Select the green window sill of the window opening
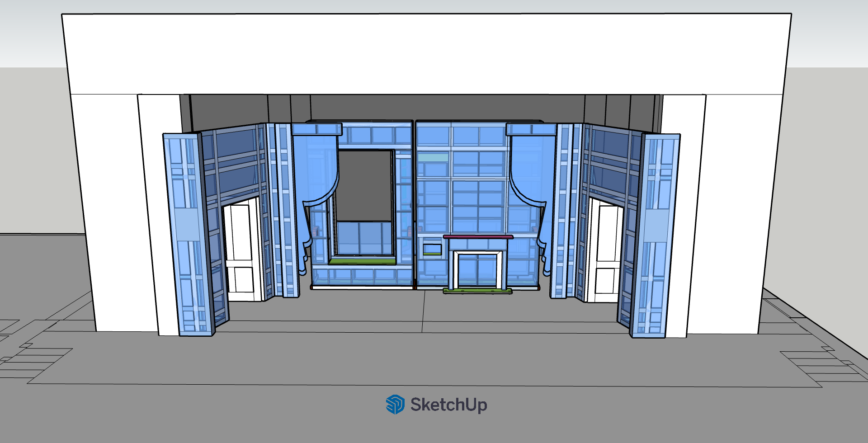868x443 pixels. pyautogui.click(x=362, y=261)
